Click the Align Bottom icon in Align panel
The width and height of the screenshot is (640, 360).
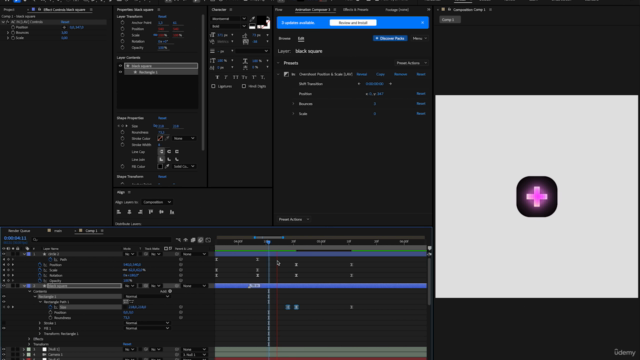click(x=172, y=212)
